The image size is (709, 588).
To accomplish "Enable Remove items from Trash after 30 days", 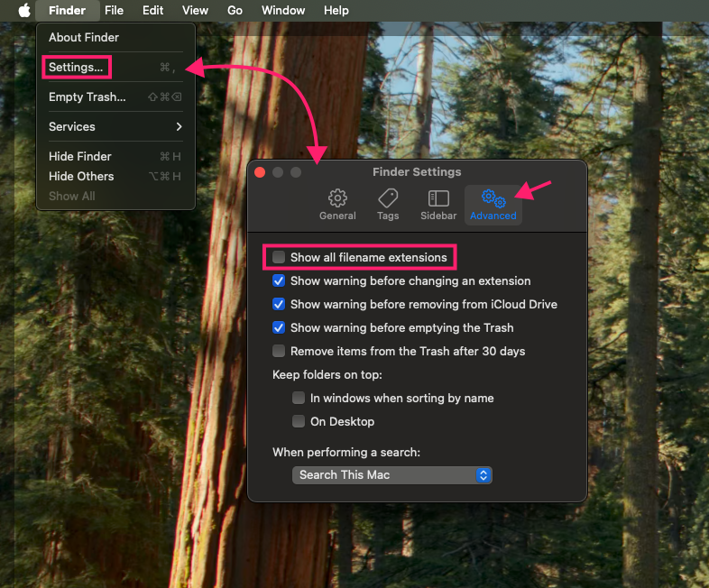I will [279, 351].
